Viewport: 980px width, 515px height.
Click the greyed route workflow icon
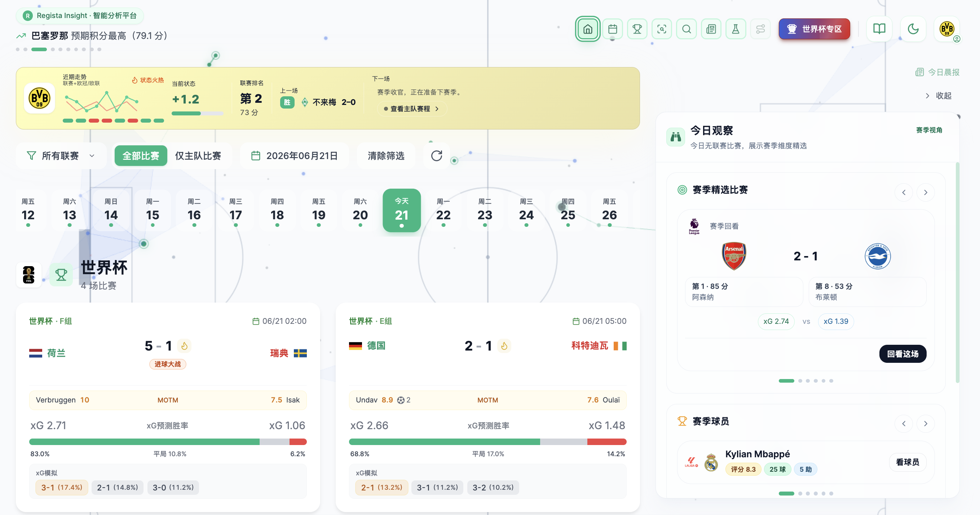pos(760,29)
